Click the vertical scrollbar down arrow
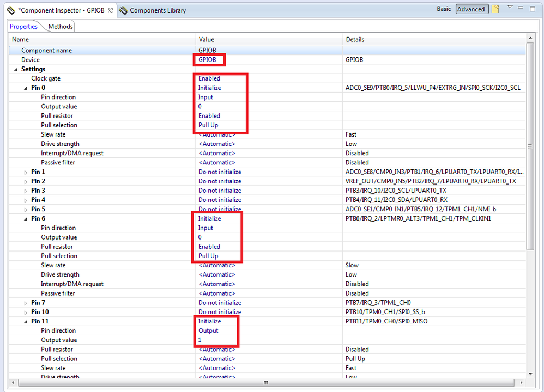The width and height of the screenshot is (544, 392). 530,374
